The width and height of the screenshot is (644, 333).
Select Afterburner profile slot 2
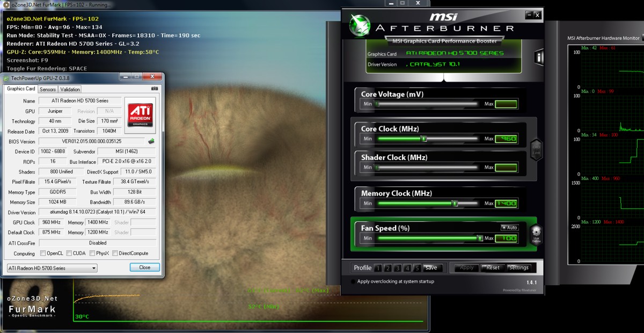point(389,268)
